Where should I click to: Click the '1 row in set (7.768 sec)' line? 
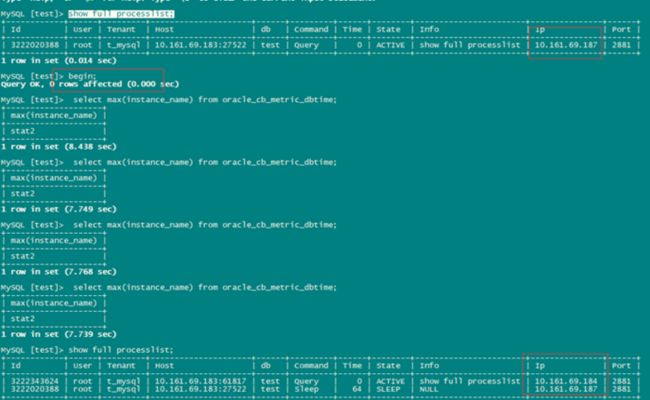59,272
